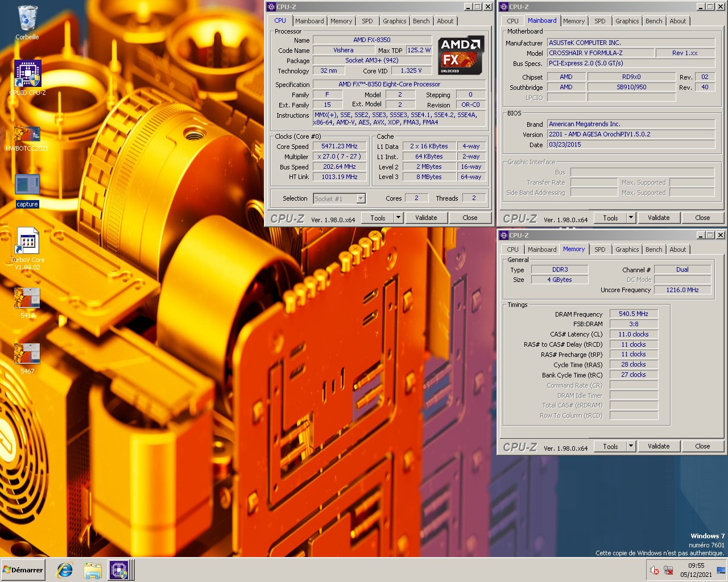728x582 pixels.
Task: Click Close in the Mainboard window
Action: pyautogui.click(x=702, y=218)
